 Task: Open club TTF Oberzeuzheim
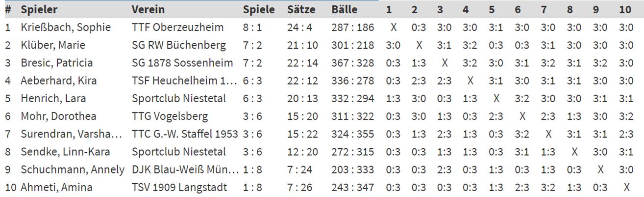pyautogui.click(x=177, y=28)
